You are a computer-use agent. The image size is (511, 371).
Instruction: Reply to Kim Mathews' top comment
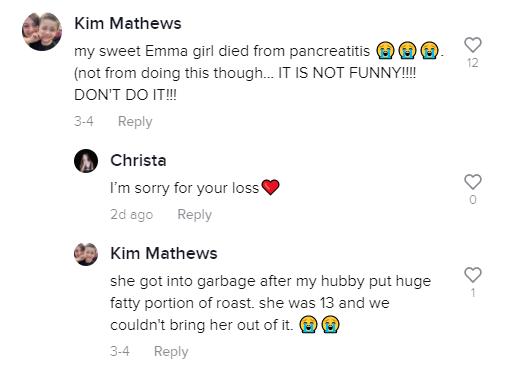click(135, 122)
